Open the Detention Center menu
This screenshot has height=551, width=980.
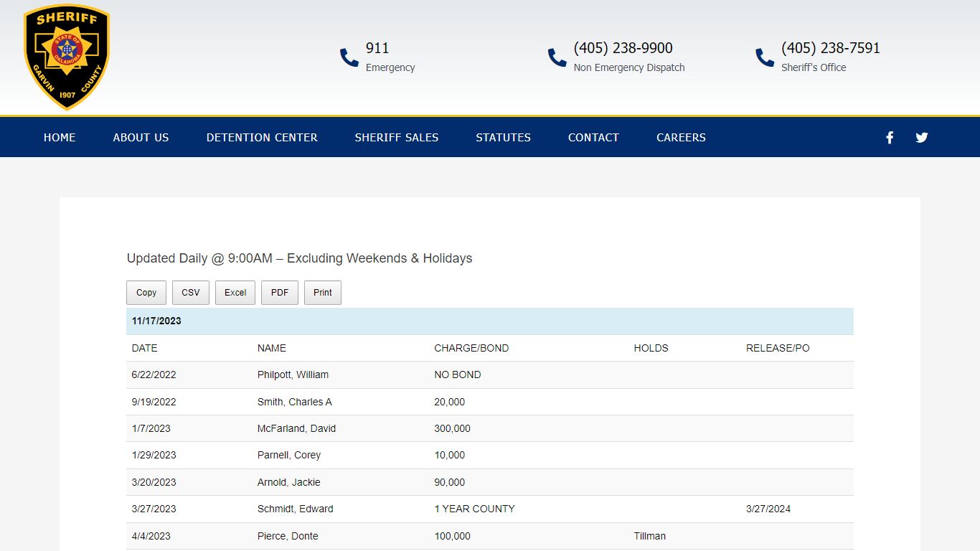point(262,138)
